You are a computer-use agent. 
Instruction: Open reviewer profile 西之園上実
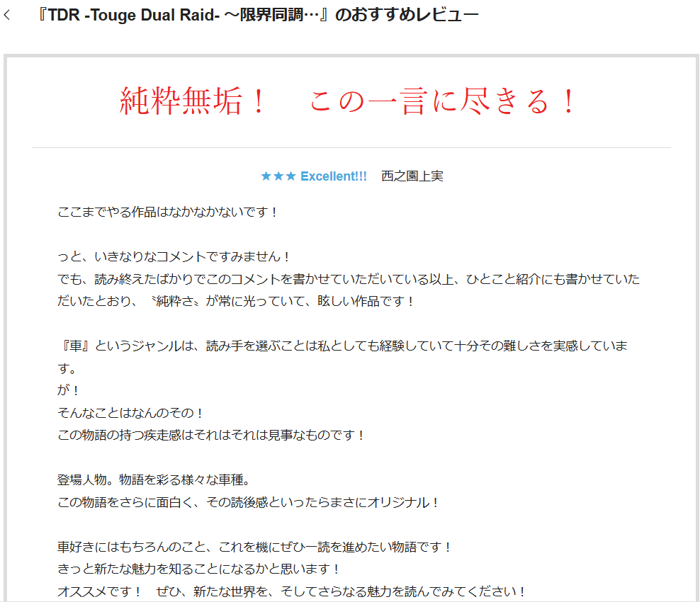(412, 176)
